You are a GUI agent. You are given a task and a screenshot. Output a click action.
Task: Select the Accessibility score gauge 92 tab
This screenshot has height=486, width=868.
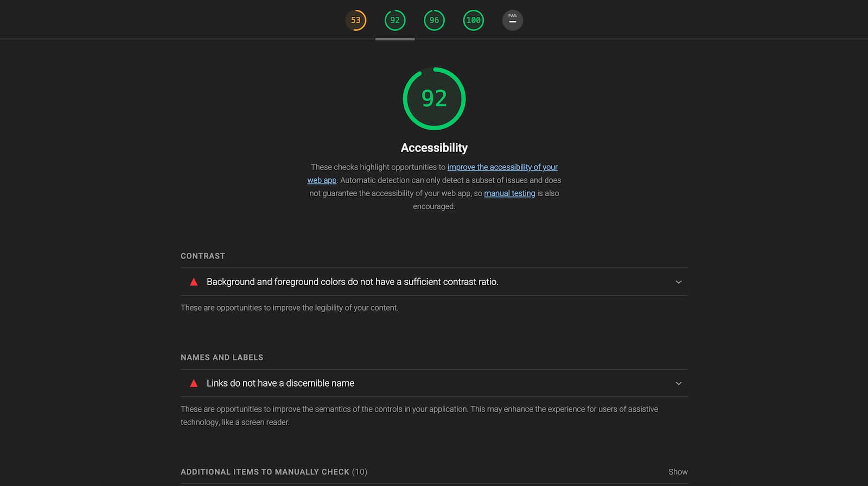[395, 20]
